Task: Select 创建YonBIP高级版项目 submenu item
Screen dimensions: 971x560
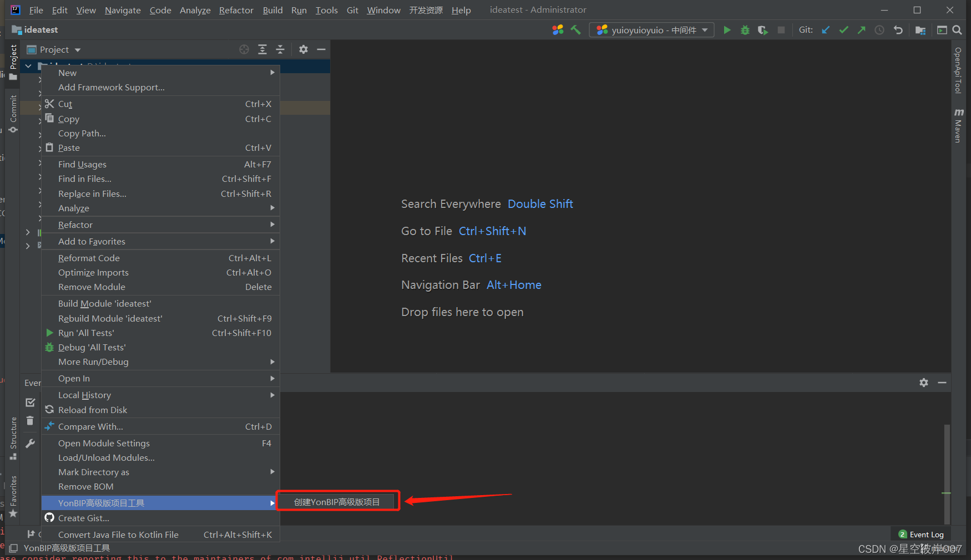Action: (x=337, y=502)
